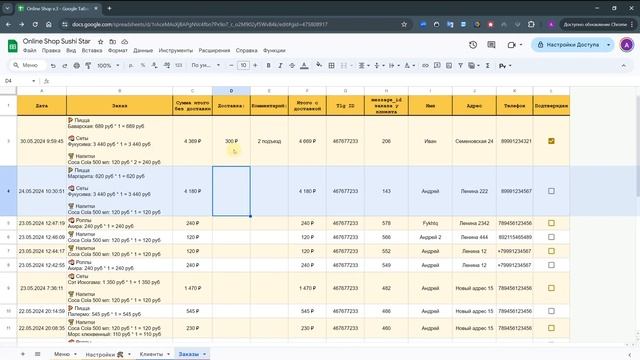Check the box for Андрей 2 order
This screenshot has height=360, width=640.
(x=551, y=237)
